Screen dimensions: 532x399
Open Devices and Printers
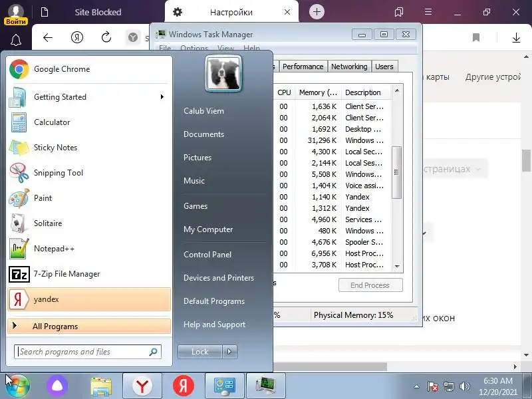(219, 278)
